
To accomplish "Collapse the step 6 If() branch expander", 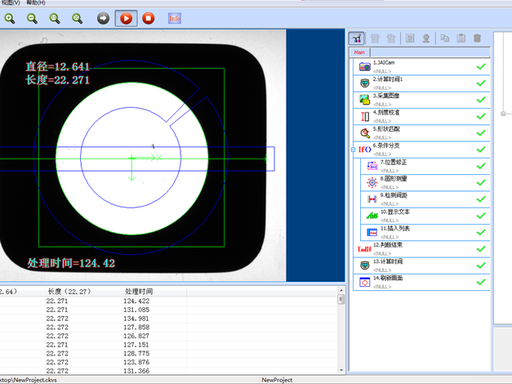I will (353, 150).
